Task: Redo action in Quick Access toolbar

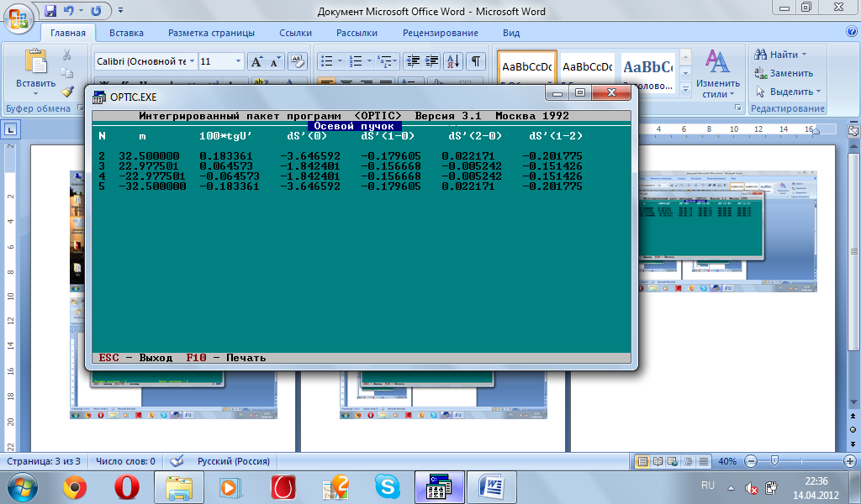Action: 96,10
